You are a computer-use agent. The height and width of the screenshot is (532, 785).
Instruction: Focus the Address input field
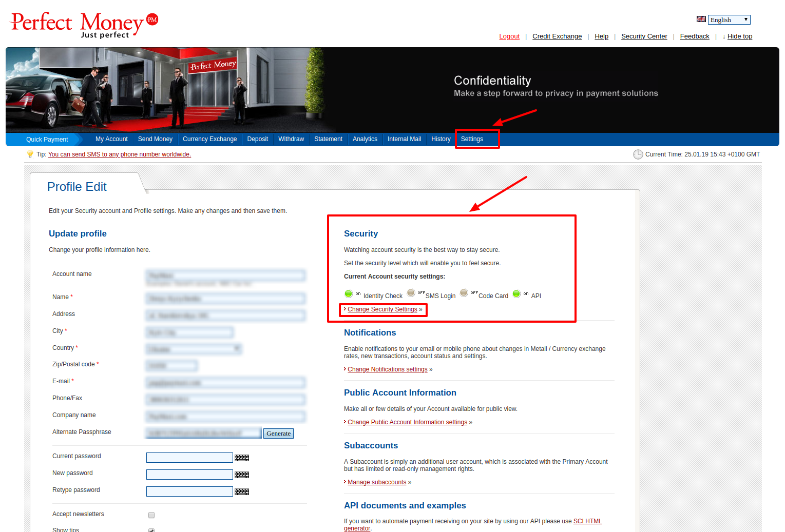point(226,316)
